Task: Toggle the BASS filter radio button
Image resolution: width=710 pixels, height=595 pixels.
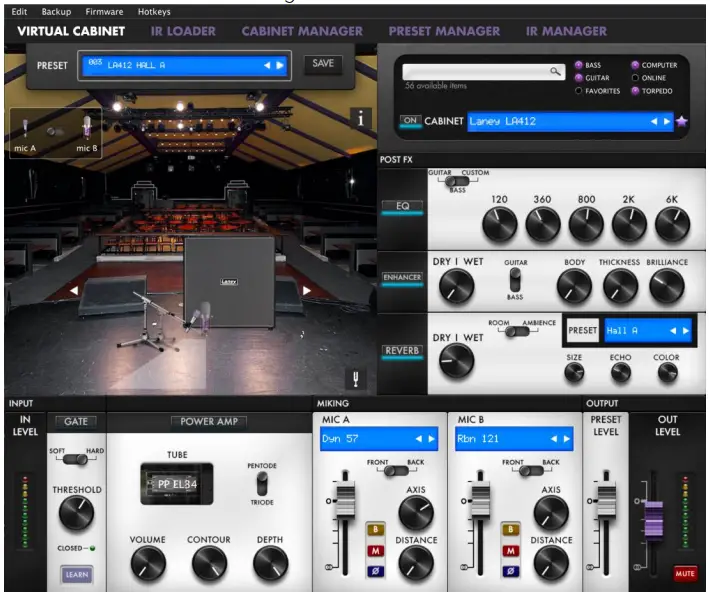Action: (578, 65)
